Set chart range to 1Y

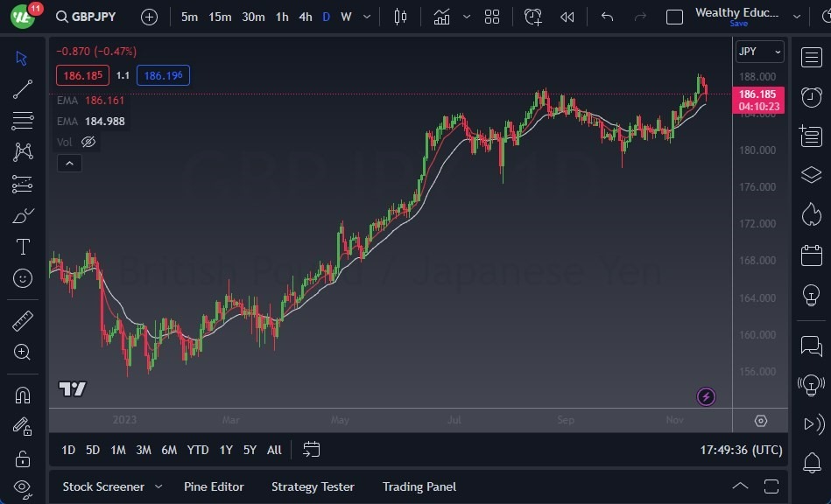[225, 450]
